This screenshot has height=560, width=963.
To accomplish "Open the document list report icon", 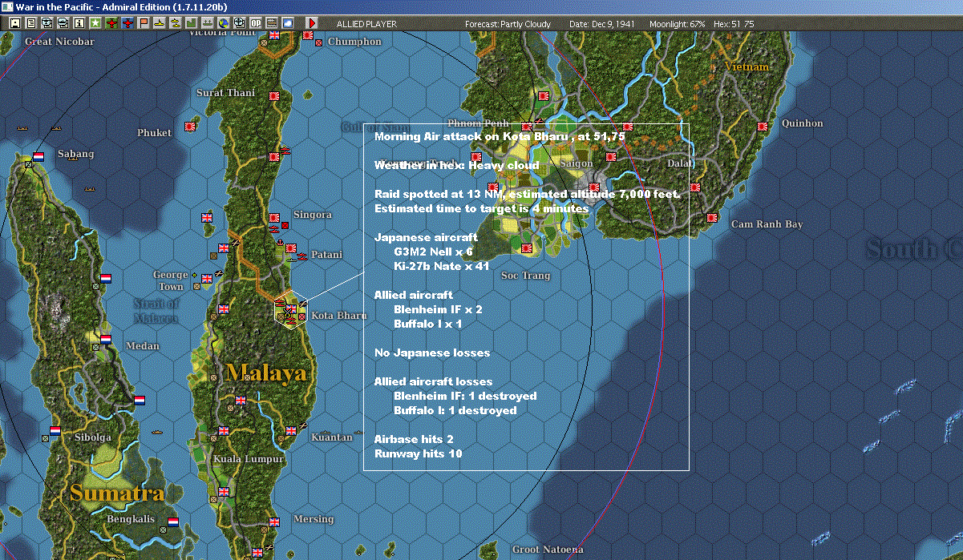I will (31, 23).
